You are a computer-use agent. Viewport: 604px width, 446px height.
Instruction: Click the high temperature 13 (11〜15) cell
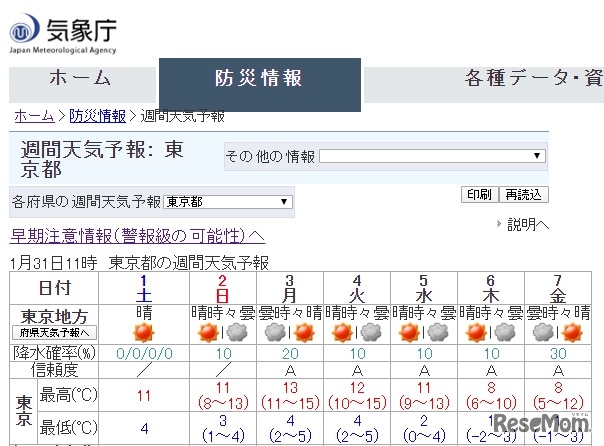pos(290,395)
